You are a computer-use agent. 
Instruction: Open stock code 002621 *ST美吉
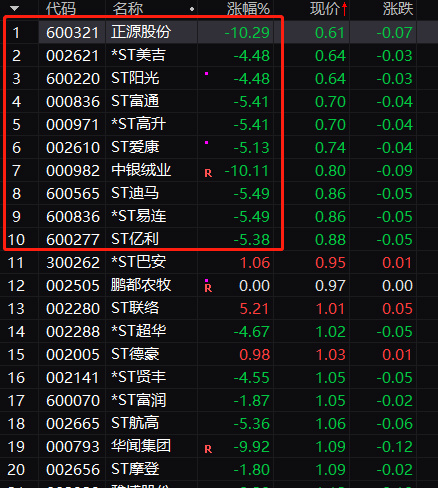click(x=73, y=56)
